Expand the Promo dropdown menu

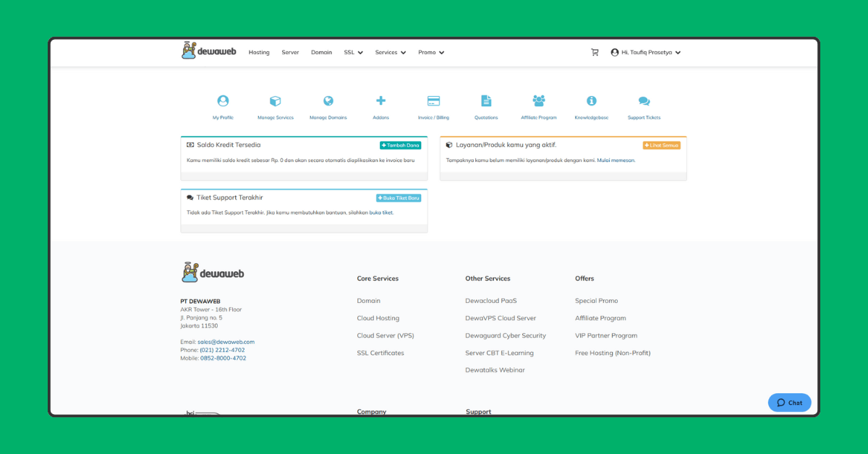point(431,53)
